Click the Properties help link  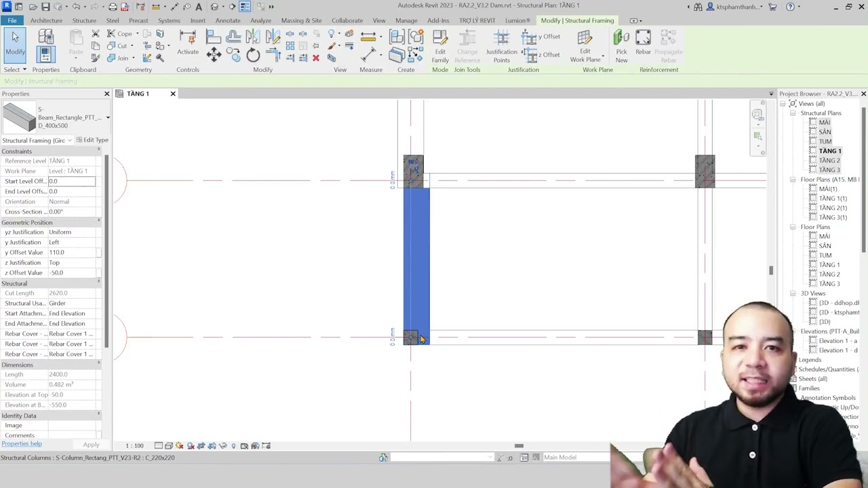(22, 444)
